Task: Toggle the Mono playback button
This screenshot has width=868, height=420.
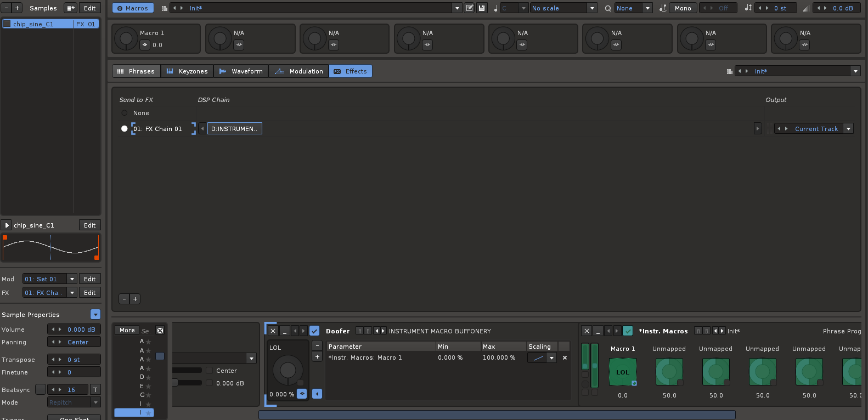Action: [x=683, y=8]
